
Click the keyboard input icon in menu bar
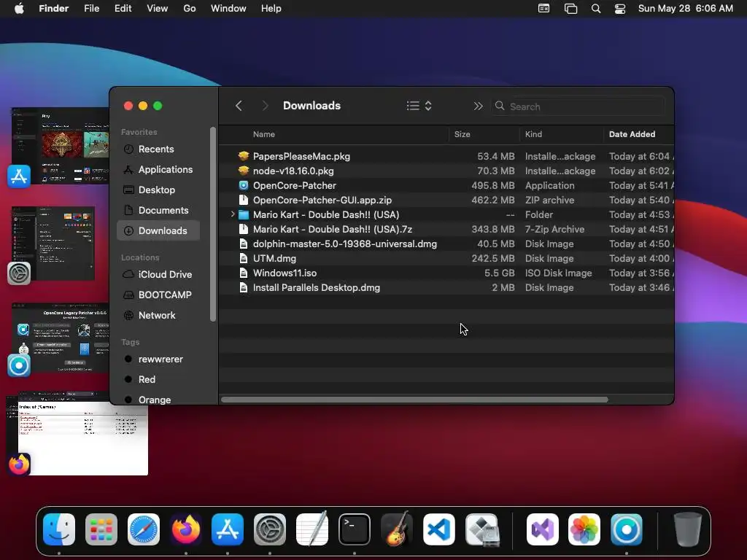click(x=543, y=9)
